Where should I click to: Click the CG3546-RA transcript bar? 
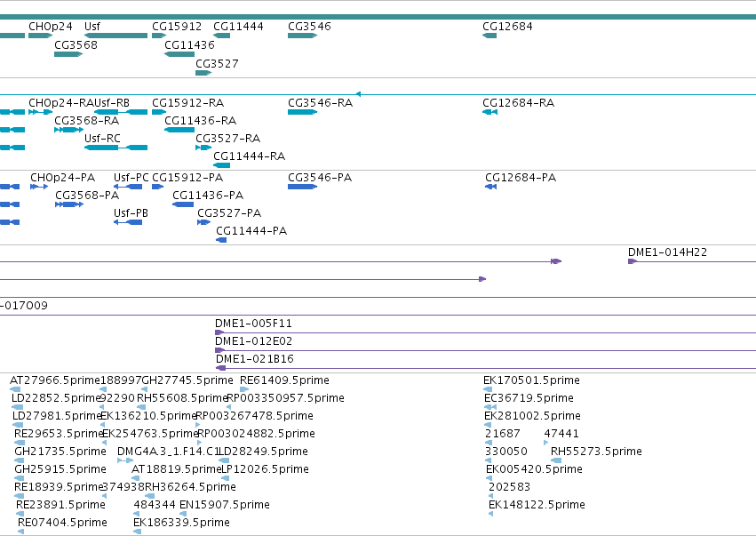tap(302, 112)
